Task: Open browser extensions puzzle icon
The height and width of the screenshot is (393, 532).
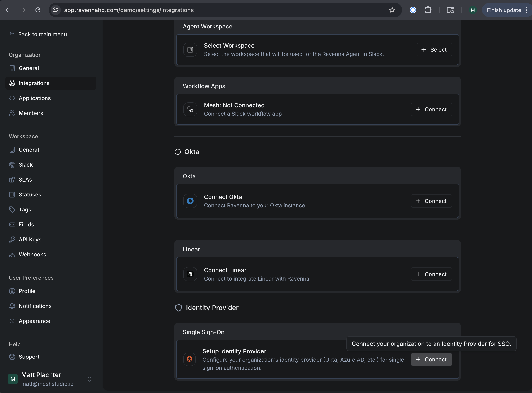Action: tap(428, 10)
